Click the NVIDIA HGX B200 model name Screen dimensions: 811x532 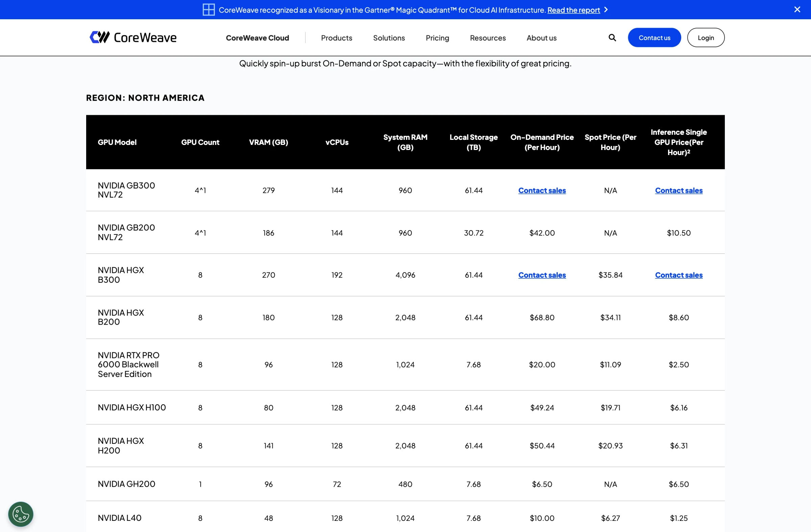click(x=121, y=317)
